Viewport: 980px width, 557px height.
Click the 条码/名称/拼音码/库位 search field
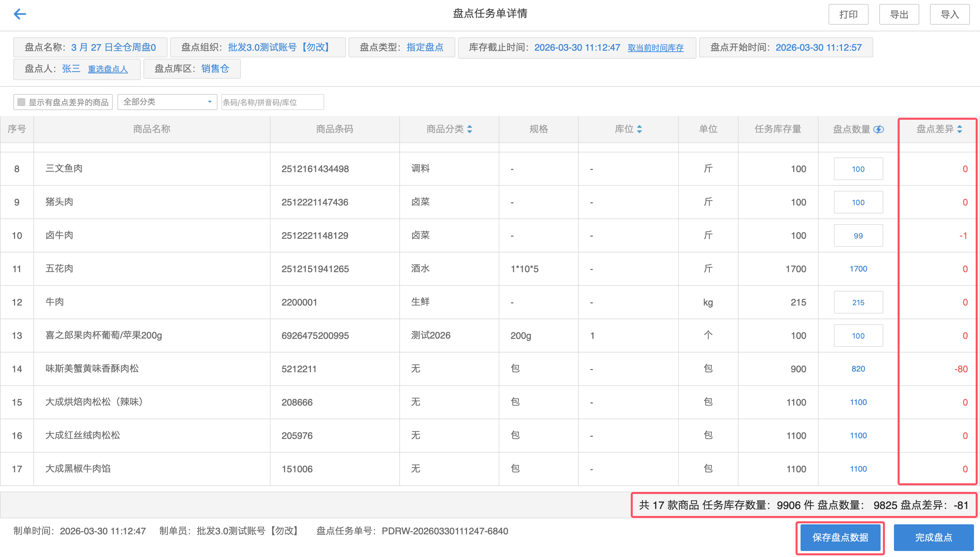tap(272, 102)
